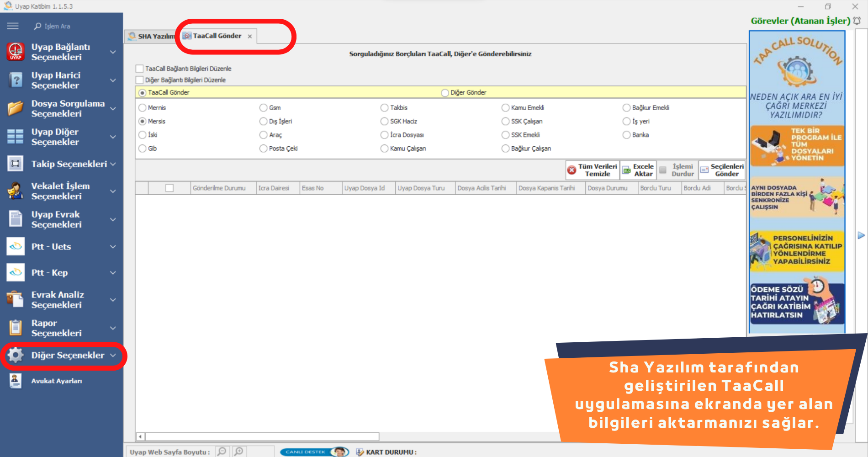Image resolution: width=868 pixels, height=457 pixels.
Task: Expand Uyap Bağlantı Seçenekleri chevron
Action: 113,52
